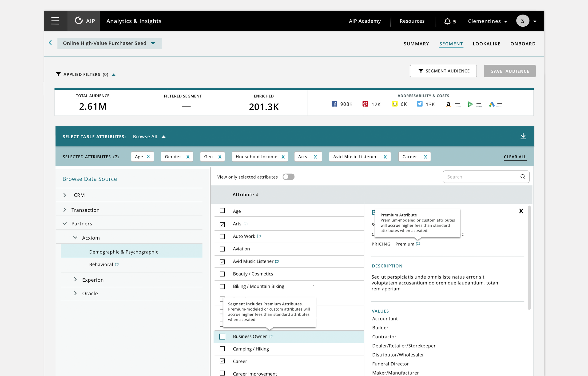Image resolution: width=588 pixels, height=376 pixels.
Task: Open user profile dropdown arrow
Action: coord(535,21)
